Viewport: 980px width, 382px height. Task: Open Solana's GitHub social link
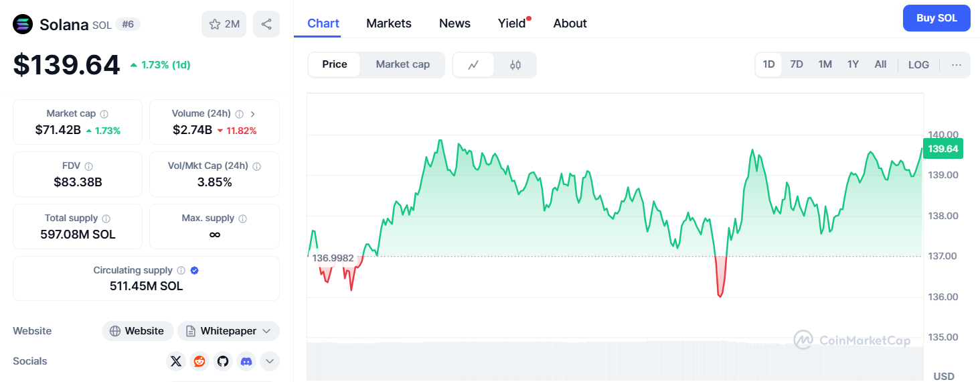click(222, 361)
